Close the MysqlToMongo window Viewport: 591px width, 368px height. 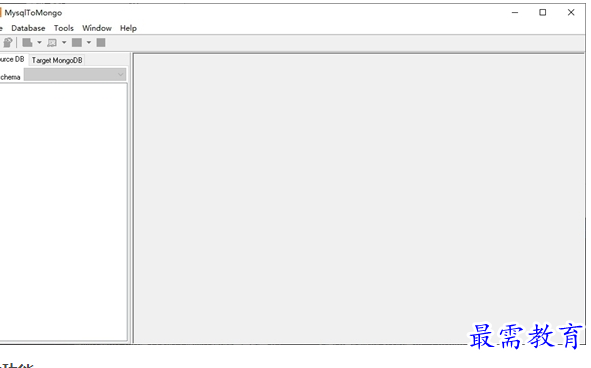point(571,12)
